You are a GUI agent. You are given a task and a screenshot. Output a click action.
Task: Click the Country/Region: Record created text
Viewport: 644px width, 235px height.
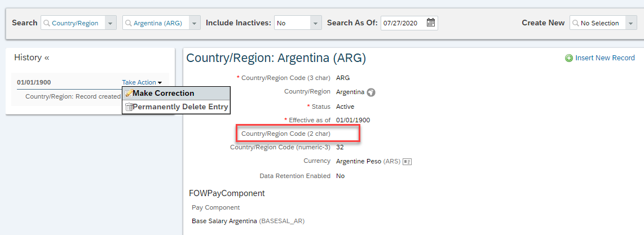73,97
